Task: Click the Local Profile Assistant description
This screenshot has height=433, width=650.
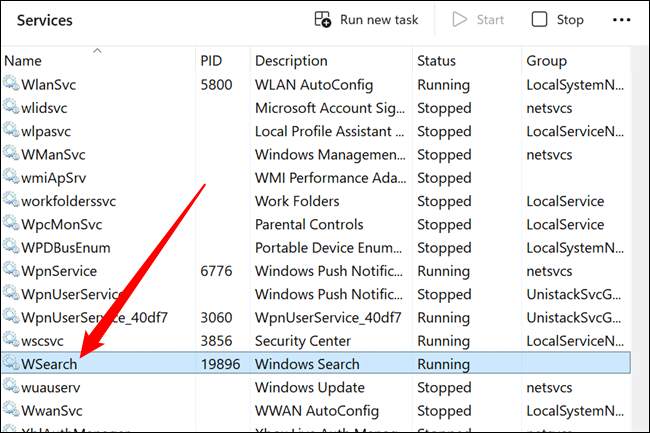Action: coord(329,131)
